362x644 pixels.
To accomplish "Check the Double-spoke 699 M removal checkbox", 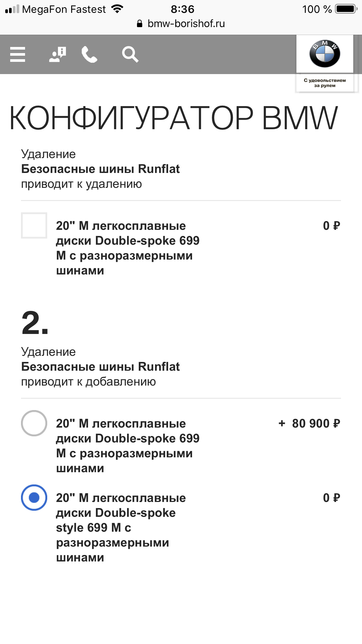I will tap(34, 225).
